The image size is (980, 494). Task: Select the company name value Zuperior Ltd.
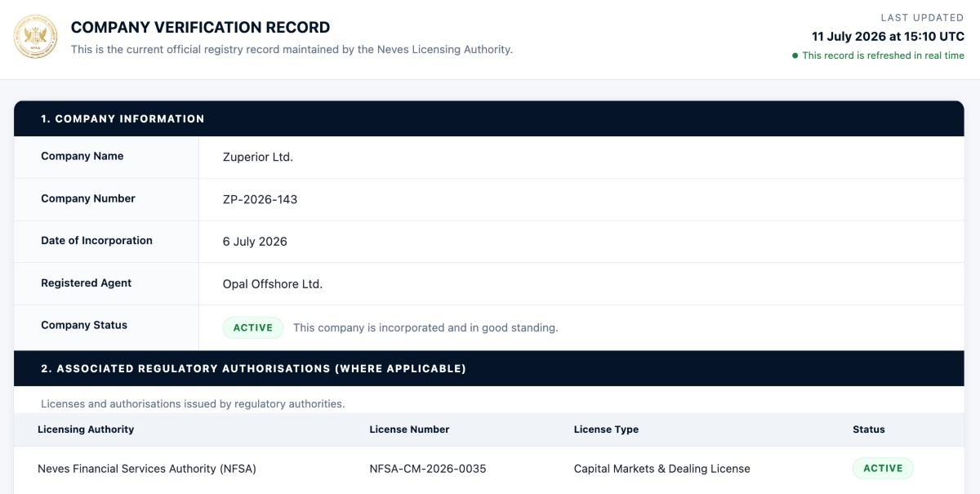(x=258, y=157)
